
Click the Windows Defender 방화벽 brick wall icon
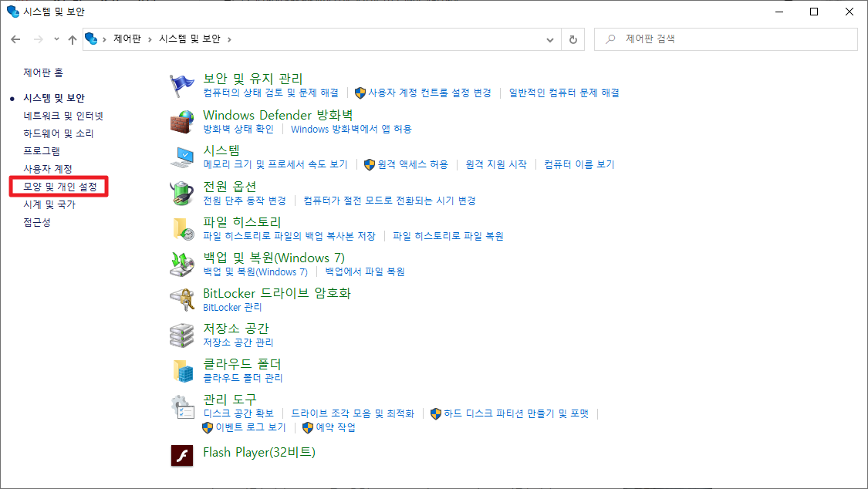[x=181, y=122]
